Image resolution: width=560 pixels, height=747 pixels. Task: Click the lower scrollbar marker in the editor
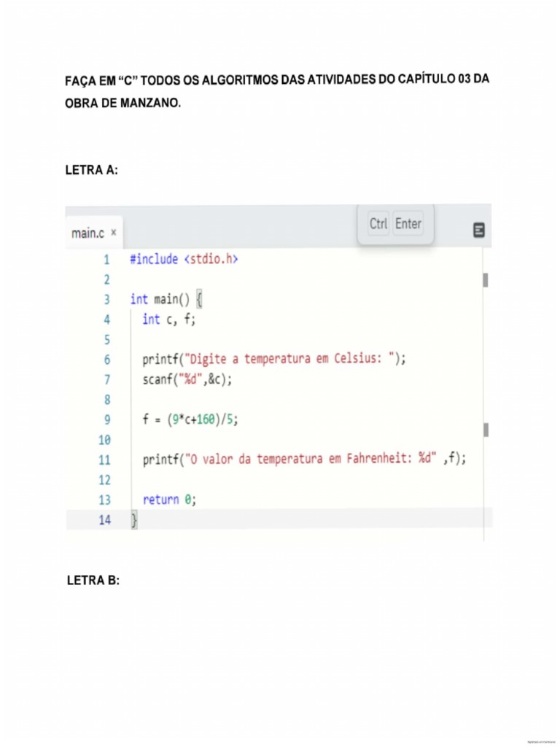[x=485, y=430]
